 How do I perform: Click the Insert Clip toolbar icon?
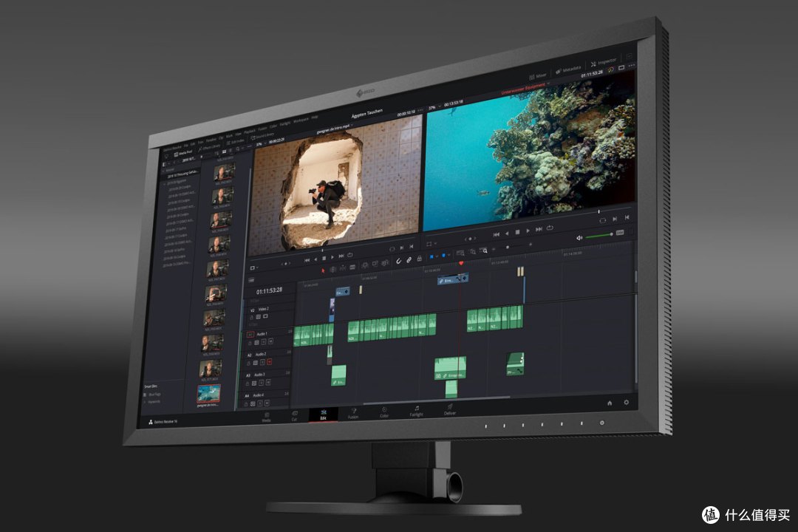[365, 265]
